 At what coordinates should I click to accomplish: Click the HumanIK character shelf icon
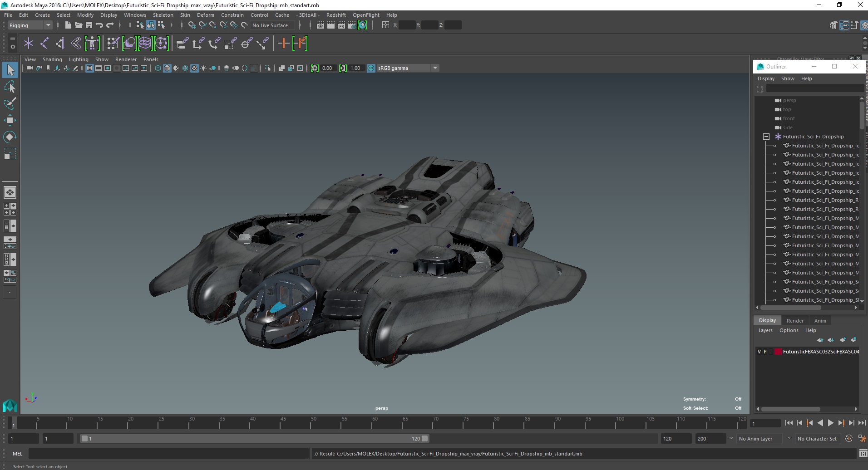[92, 44]
